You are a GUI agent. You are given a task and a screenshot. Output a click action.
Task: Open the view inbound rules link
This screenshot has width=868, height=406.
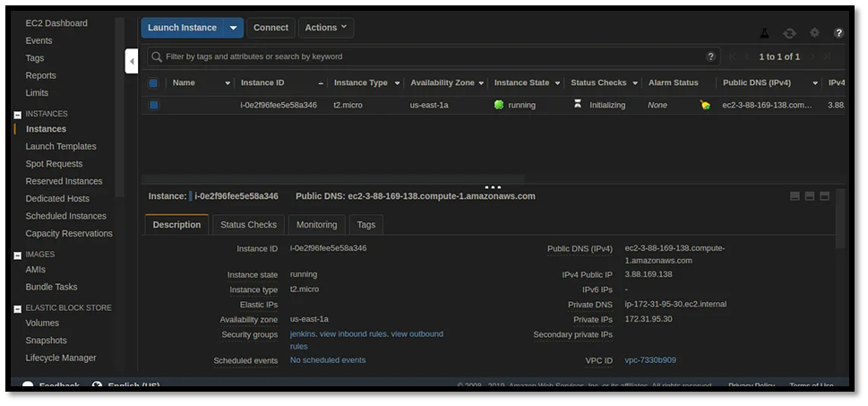click(353, 334)
